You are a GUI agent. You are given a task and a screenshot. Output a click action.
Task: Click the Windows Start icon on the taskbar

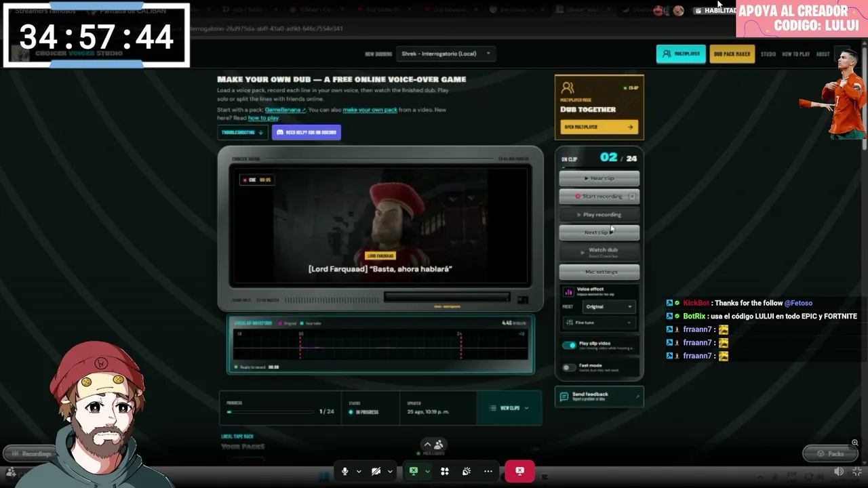[x=323, y=476]
